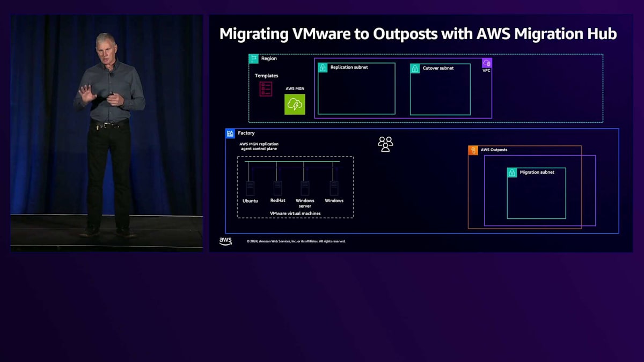Image resolution: width=644 pixels, height=362 pixels.
Task: Click the 'Factory' label
Action: pyautogui.click(x=246, y=133)
